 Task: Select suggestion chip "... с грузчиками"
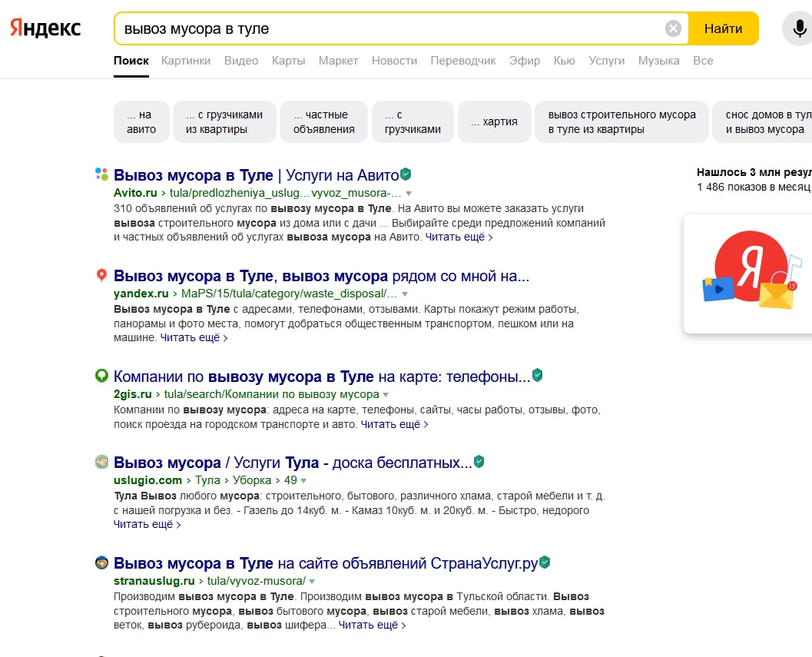point(413,121)
